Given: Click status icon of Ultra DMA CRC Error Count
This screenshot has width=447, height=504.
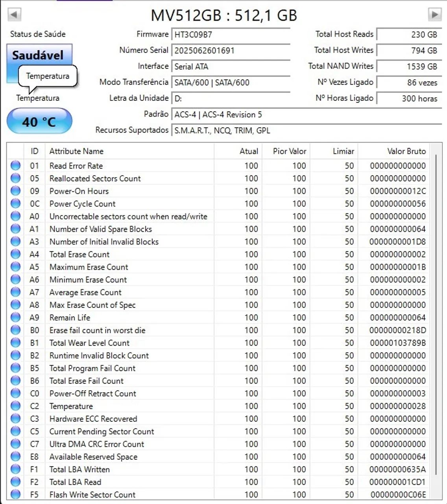Looking at the screenshot, I should 15,444.
